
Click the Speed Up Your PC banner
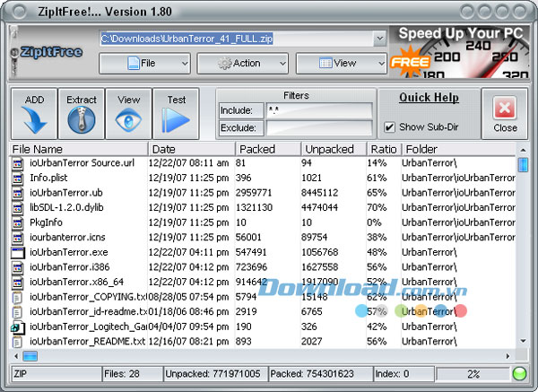(460, 51)
